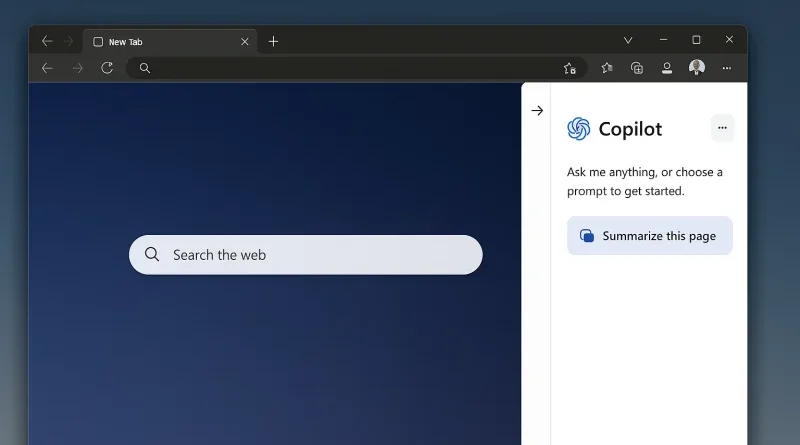Viewport: 800px width, 445px height.
Task: Close the New Tab tab
Action: tap(245, 42)
